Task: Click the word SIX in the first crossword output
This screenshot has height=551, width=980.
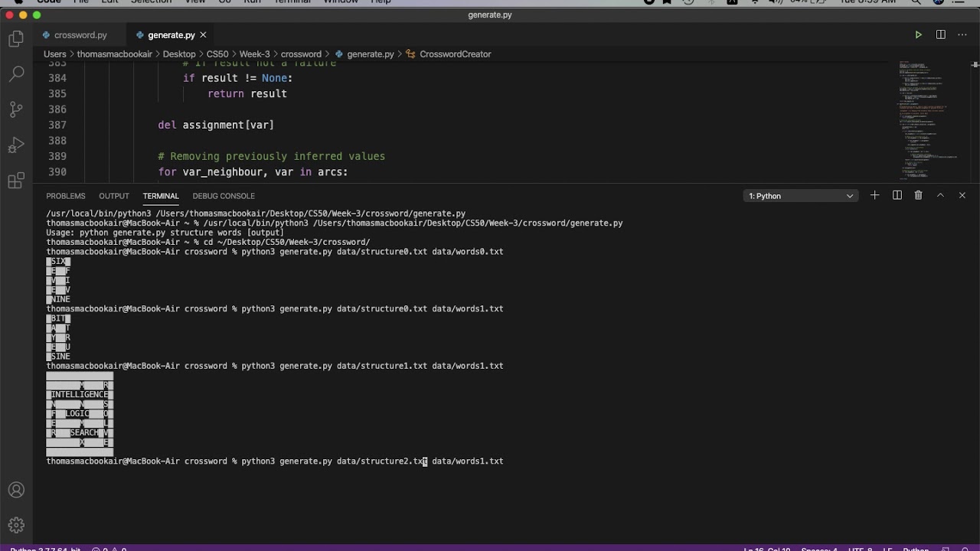Action: [x=58, y=262]
